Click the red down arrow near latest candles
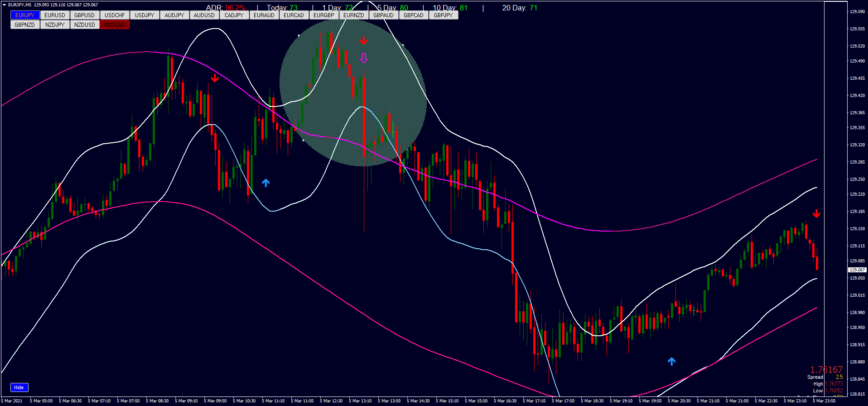Image resolution: width=868 pixels, height=406 pixels. click(x=816, y=214)
